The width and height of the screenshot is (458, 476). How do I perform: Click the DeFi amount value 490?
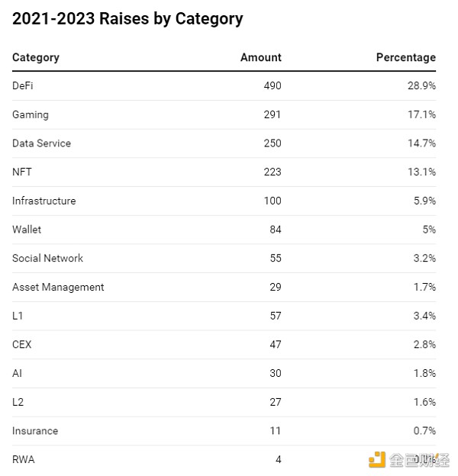(272, 86)
